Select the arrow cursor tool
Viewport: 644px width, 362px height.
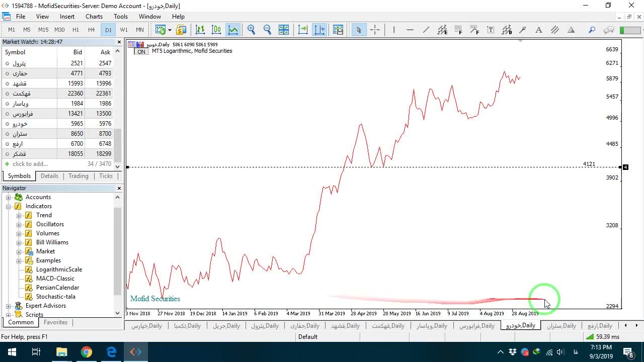[x=359, y=30]
